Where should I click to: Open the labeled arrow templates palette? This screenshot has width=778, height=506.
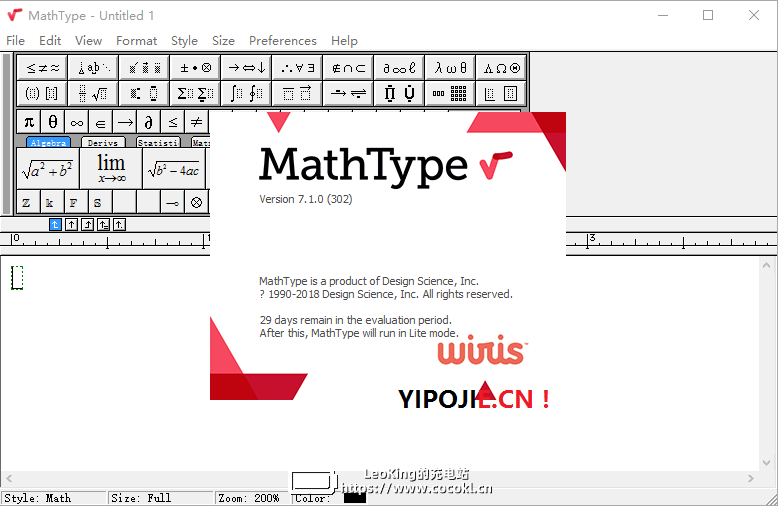coord(348,93)
